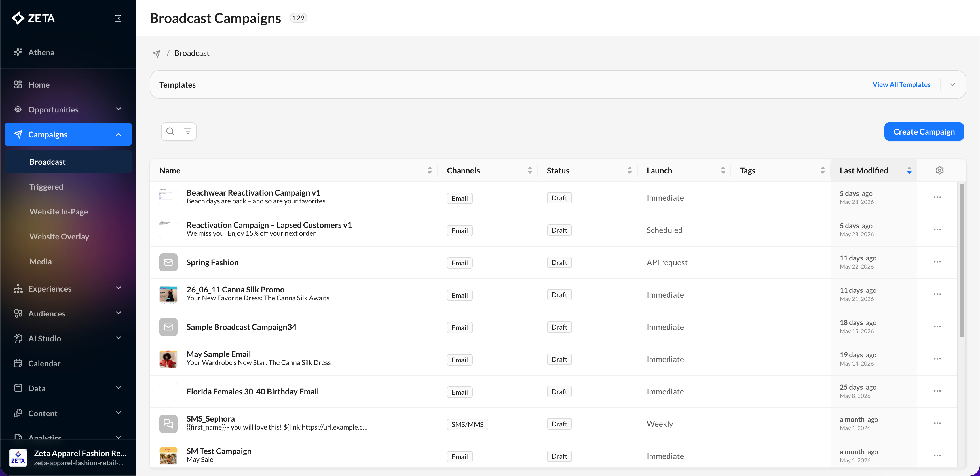Click the SM Test Campaign thumbnail
980x476 pixels.
(x=168, y=456)
